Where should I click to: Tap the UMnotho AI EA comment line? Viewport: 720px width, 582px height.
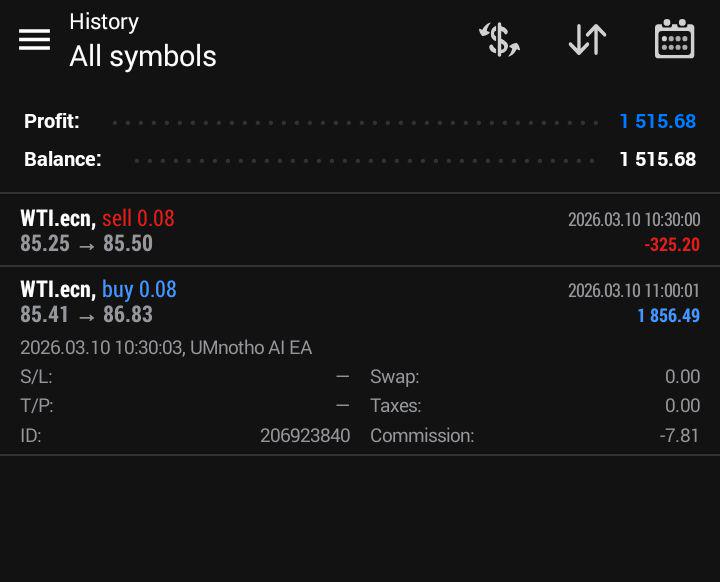point(166,348)
